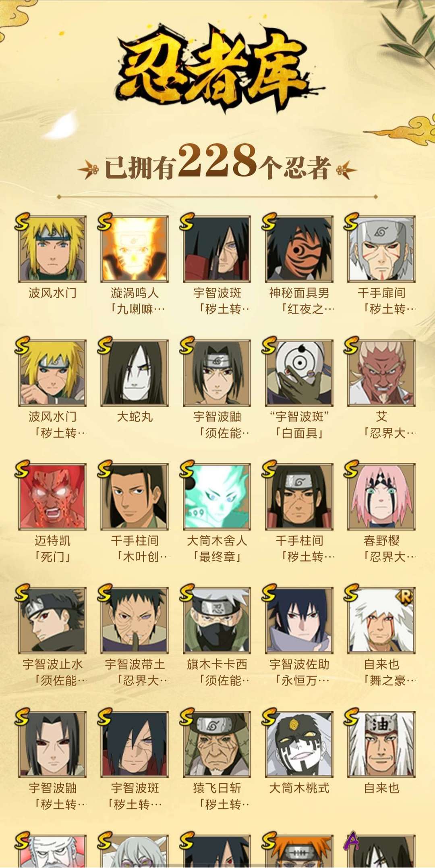Select the 大筒木桃式 character icon
Viewport: 435px width, 868px height.
tap(299, 744)
